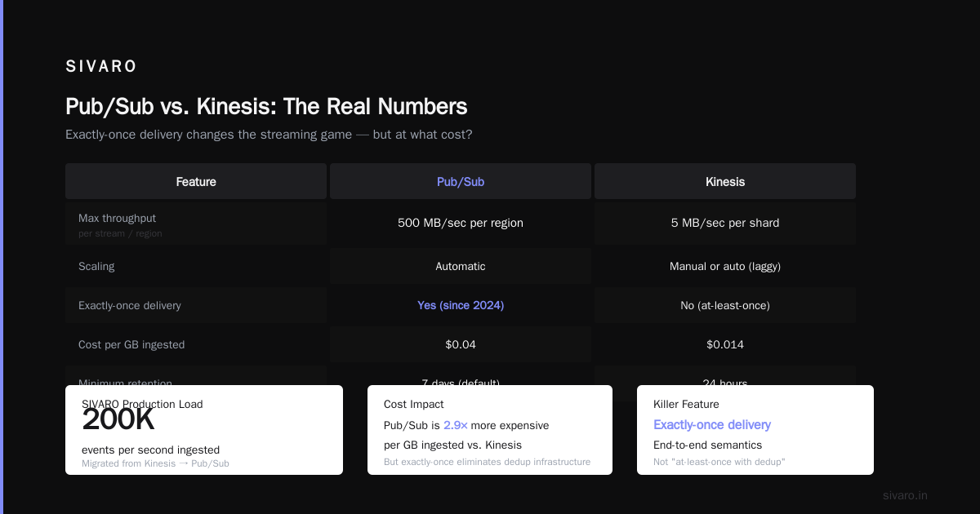
Task: Click the 'sivaro.in' footer text
Action: coord(905,495)
